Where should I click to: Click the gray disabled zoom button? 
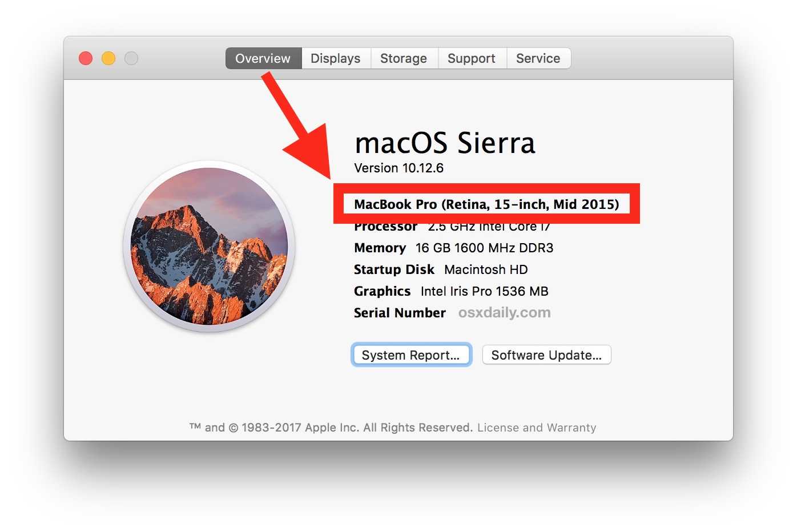point(131,58)
